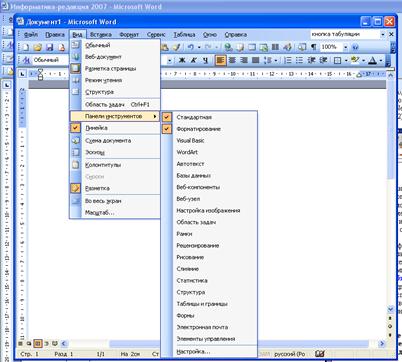Image resolution: width=402 pixels, height=362 pixels.
Task: Enable the Рецензирование toolbar
Action: coord(209,245)
